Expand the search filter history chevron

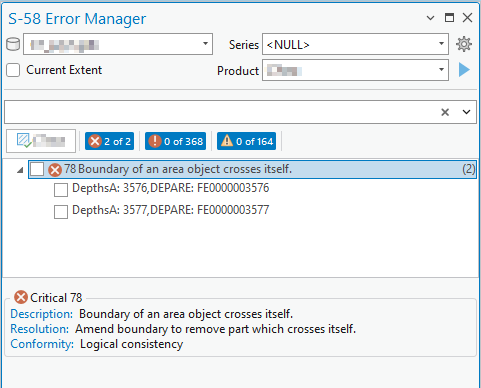pos(466,112)
